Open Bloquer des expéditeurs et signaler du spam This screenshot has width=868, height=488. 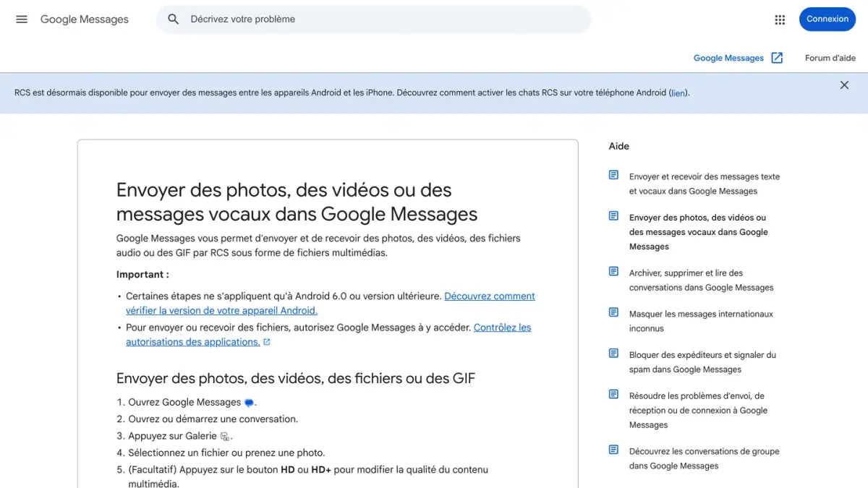702,362
